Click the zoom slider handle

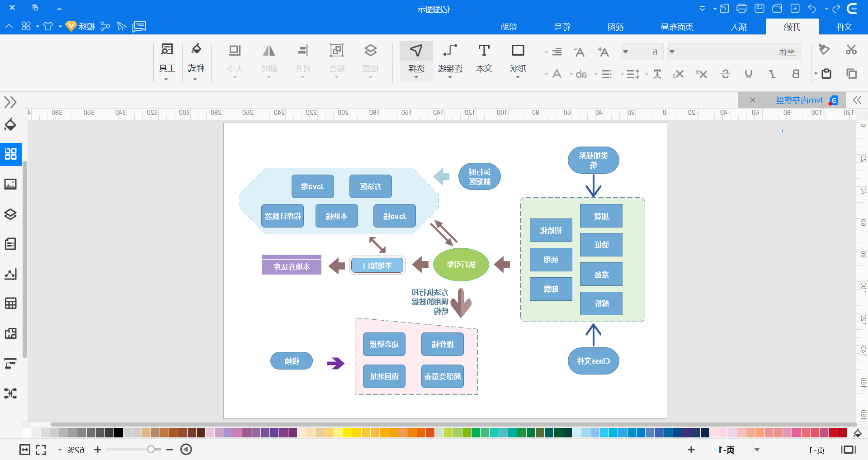151,449
